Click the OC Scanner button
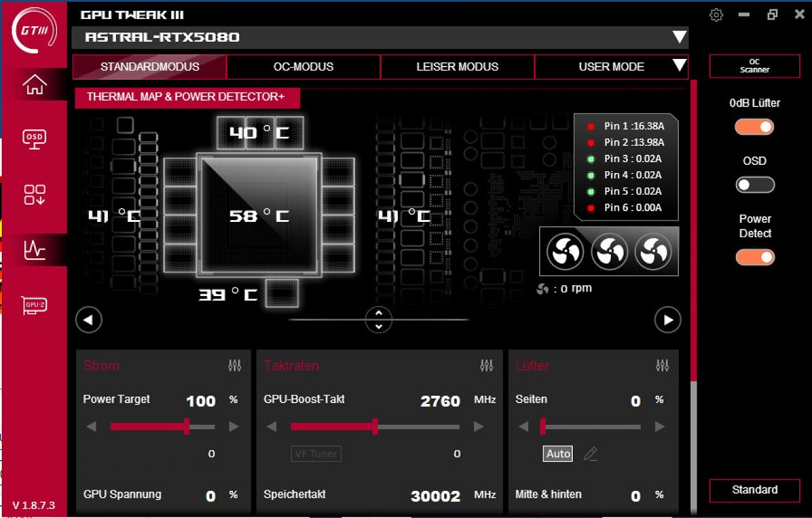812x518 pixels. pyautogui.click(x=754, y=66)
